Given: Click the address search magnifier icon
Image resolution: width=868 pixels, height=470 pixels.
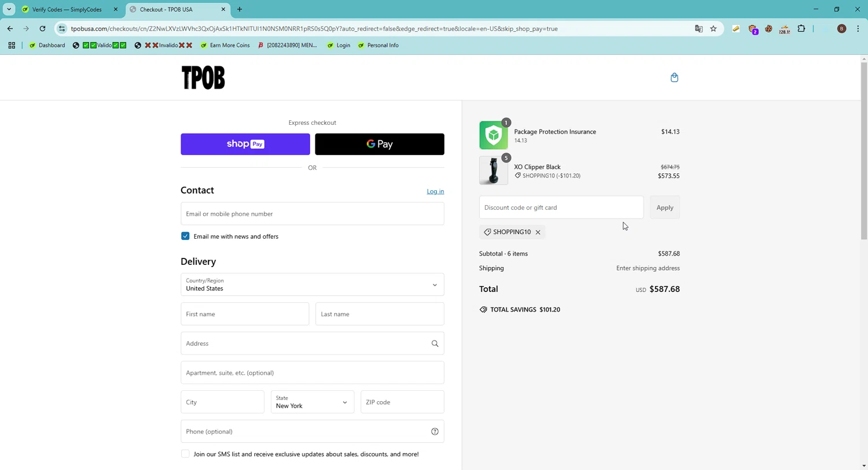Looking at the screenshot, I should click(435, 343).
